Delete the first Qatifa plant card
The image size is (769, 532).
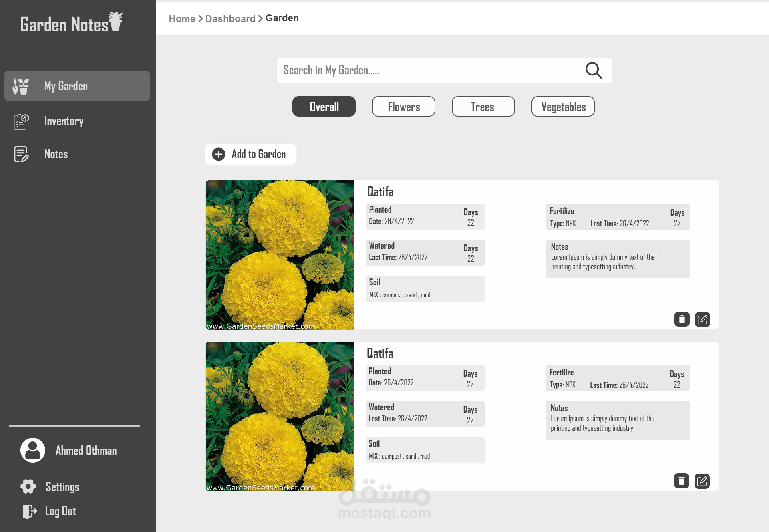[x=682, y=320]
